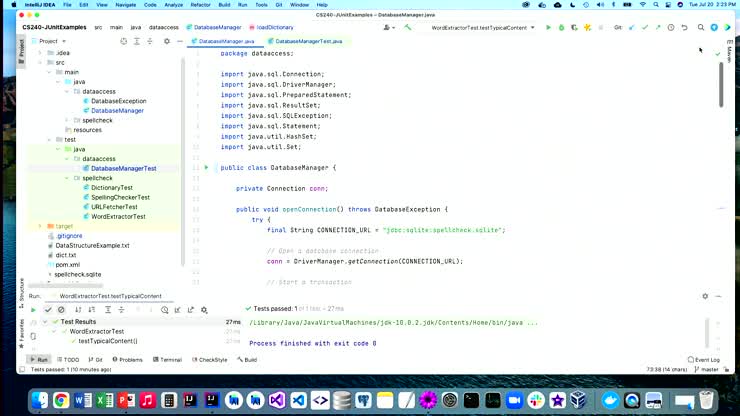The image size is (740, 416).
Task: Click the loadDictionary breadcrumb
Action: pos(271,27)
